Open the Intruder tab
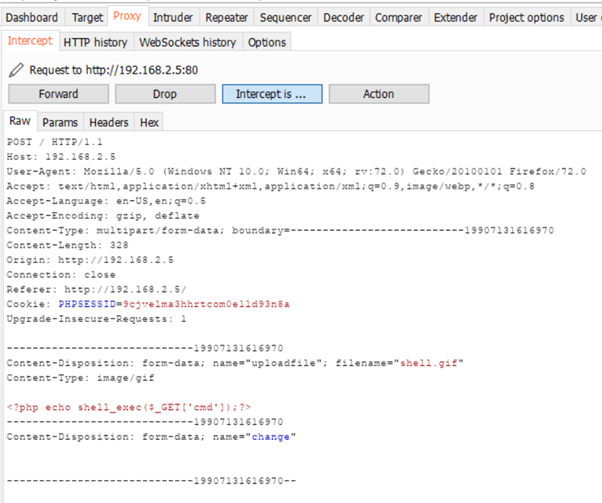This screenshot has width=602, height=503. point(173,18)
